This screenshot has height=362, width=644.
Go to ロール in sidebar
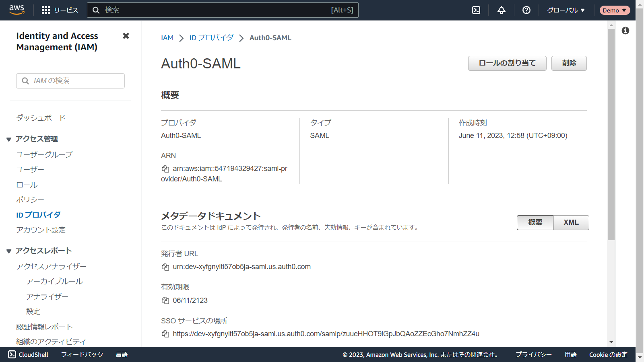click(27, 185)
